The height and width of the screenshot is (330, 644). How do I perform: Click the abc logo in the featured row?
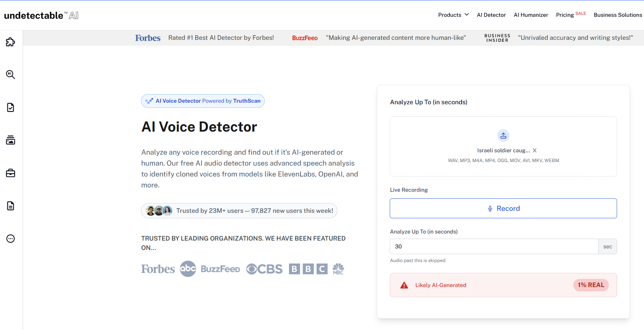188,269
